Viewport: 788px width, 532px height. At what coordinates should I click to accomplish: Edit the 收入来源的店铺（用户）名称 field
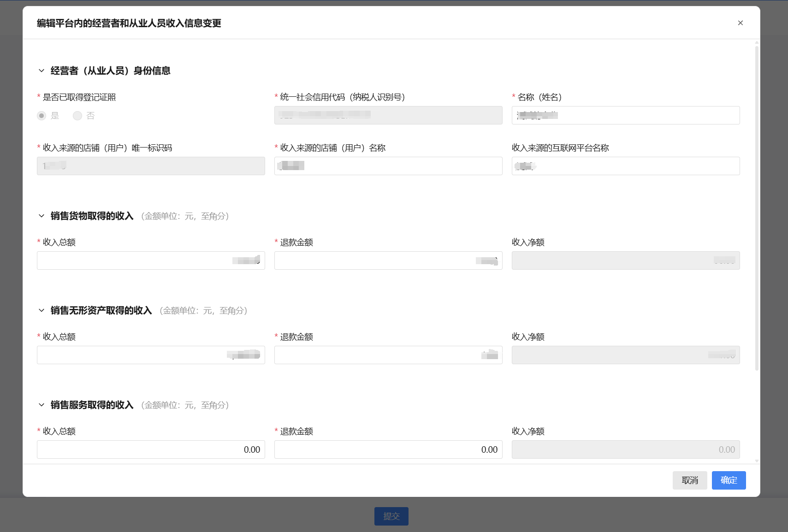(388, 166)
